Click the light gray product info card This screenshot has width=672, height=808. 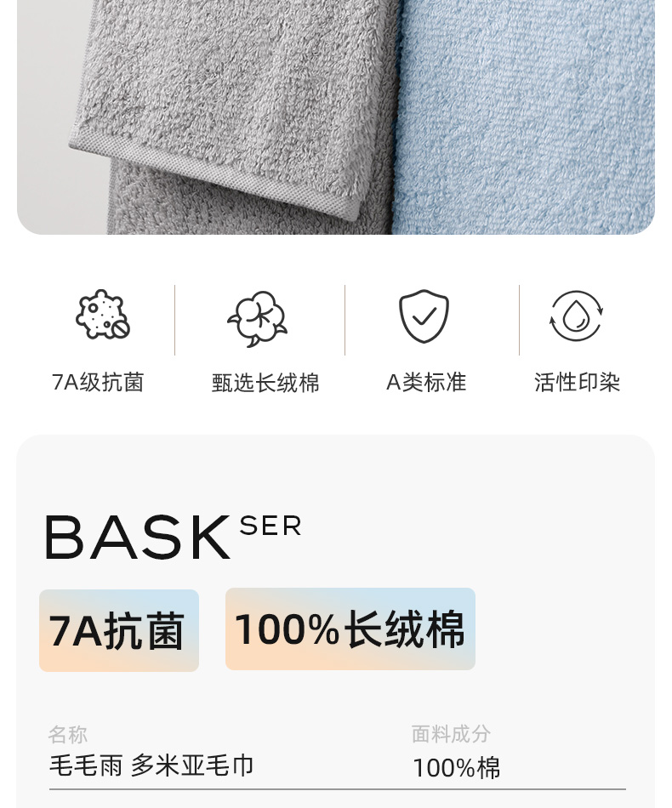click(x=336, y=621)
